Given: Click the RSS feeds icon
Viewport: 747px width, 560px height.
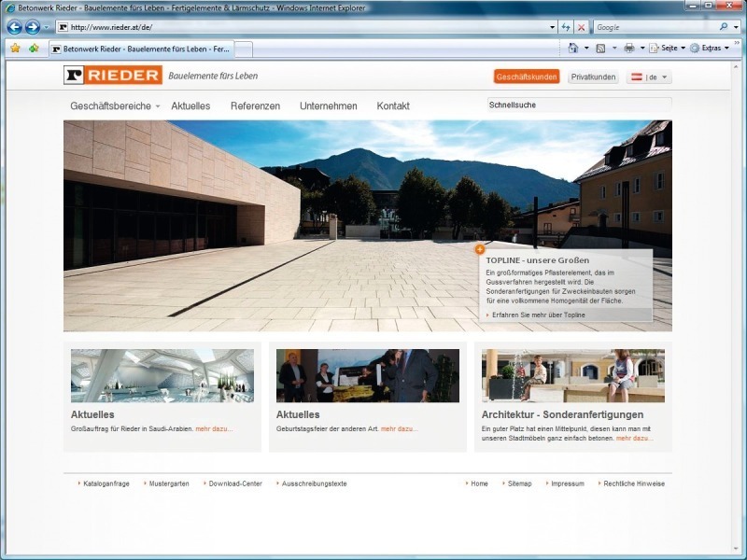Looking at the screenshot, I should [x=601, y=49].
